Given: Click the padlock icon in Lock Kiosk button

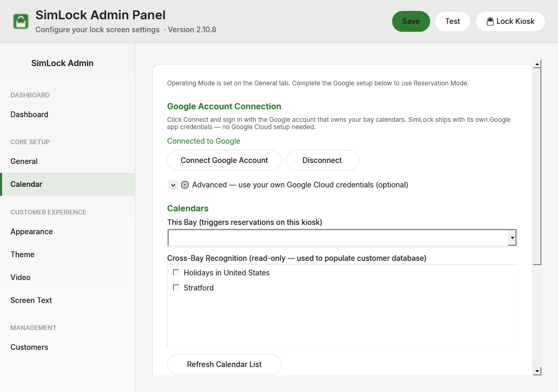Looking at the screenshot, I should [x=490, y=21].
